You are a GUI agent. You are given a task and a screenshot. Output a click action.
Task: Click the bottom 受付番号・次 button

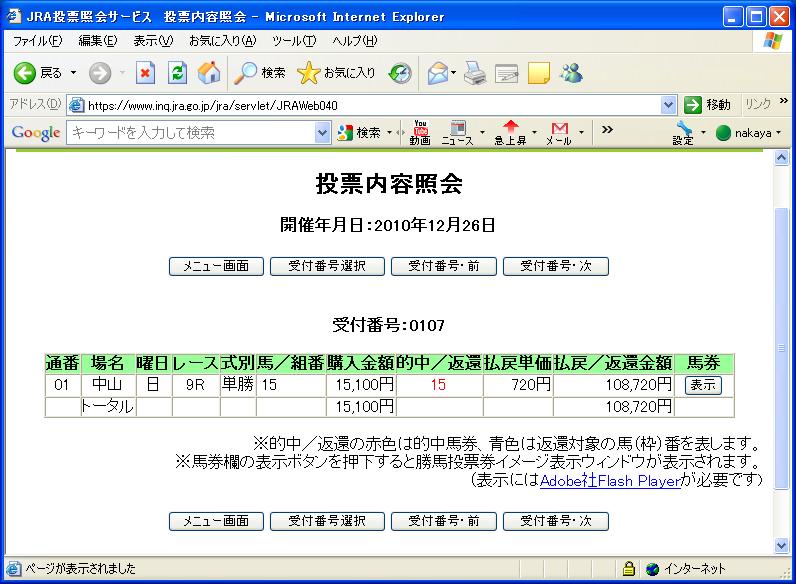click(x=555, y=521)
